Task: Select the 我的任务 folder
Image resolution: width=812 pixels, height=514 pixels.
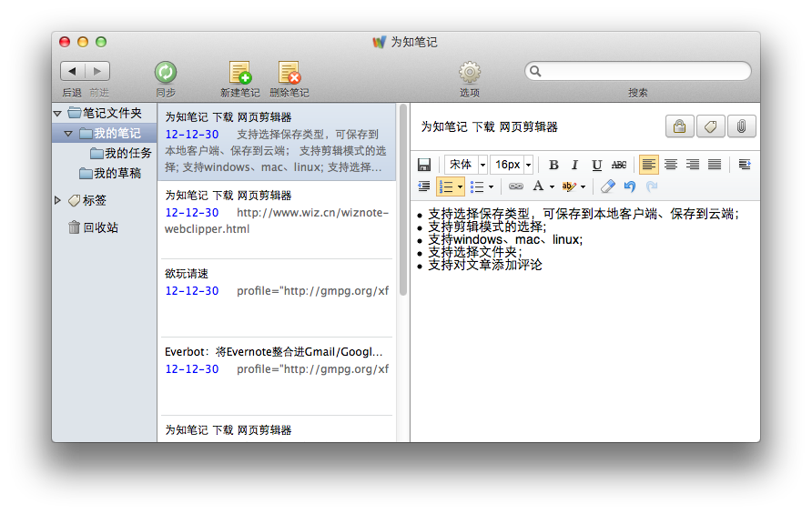Action: 121,153
